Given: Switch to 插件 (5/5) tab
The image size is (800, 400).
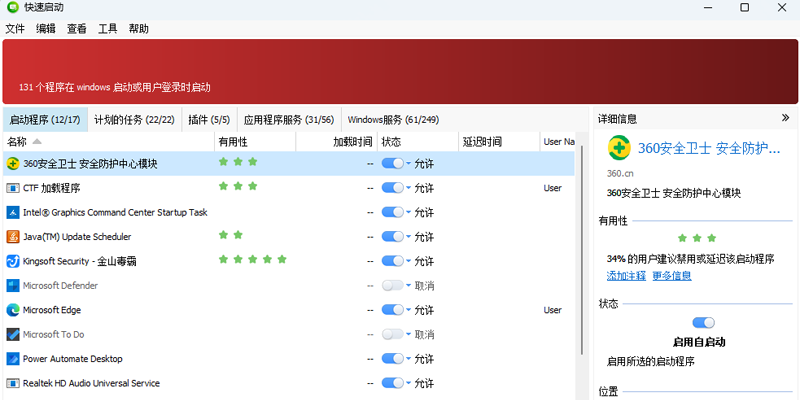Looking at the screenshot, I should pyautogui.click(x=209, y=120).
